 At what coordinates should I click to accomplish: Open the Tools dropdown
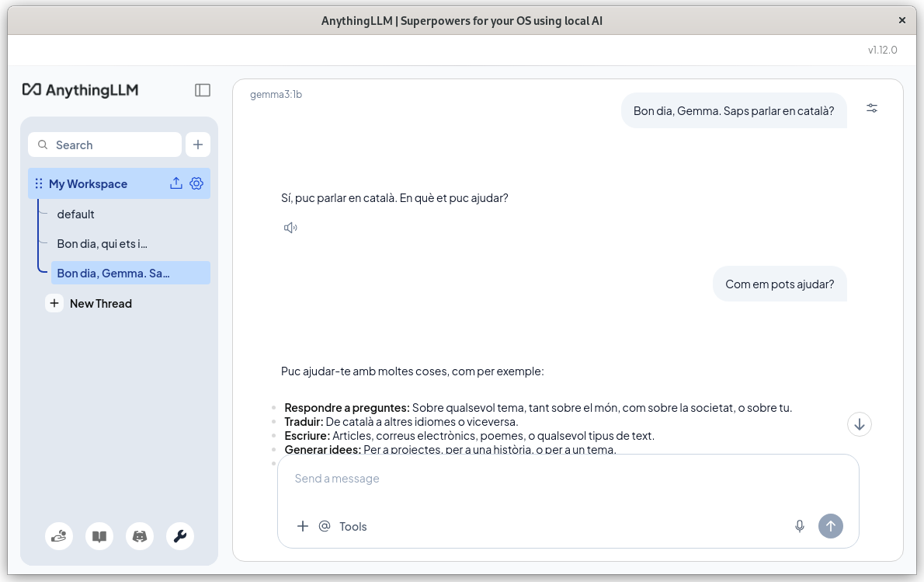(353, 526)
